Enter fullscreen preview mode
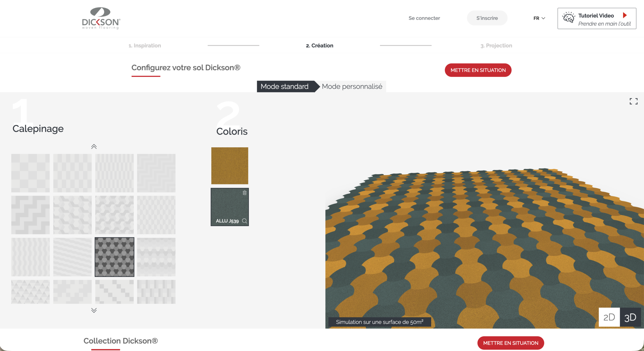The image size is (644, 351). (633, 101)
